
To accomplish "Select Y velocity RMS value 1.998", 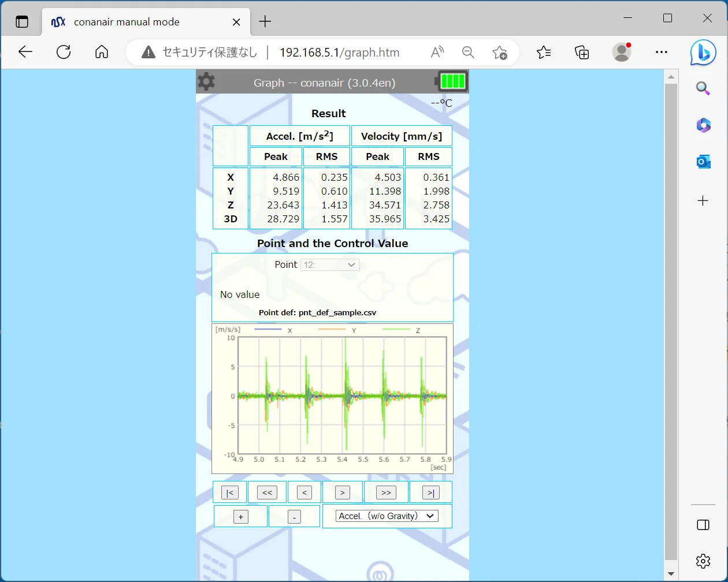I will tap(436, 191).
